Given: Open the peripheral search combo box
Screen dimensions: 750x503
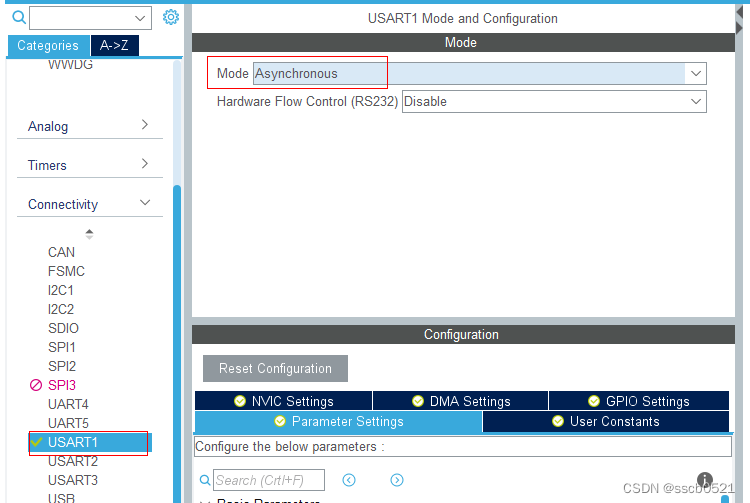Looking at the screenshot, I should [90, 18].
